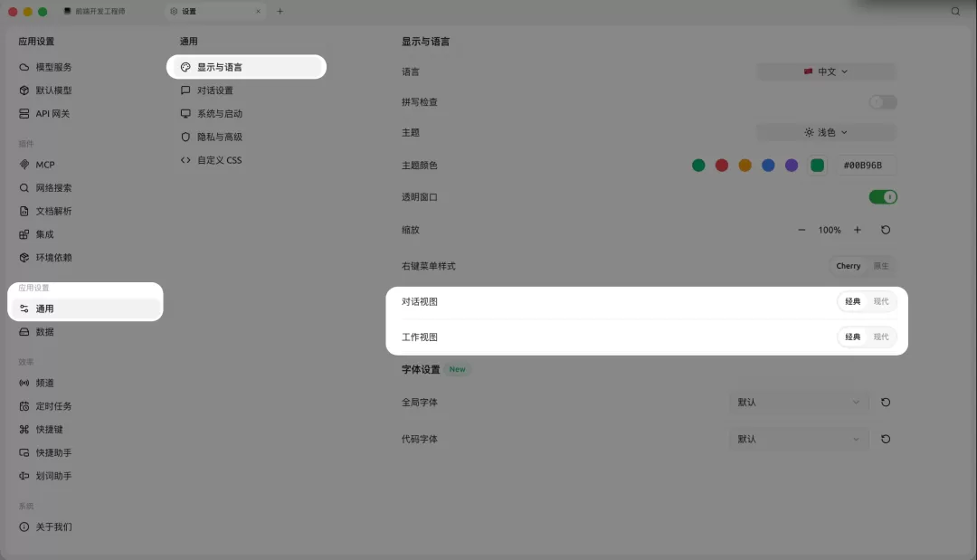This screenshot has width=977, height=560.
Task: Pick the orange theme color
Action: click(745, 165)
